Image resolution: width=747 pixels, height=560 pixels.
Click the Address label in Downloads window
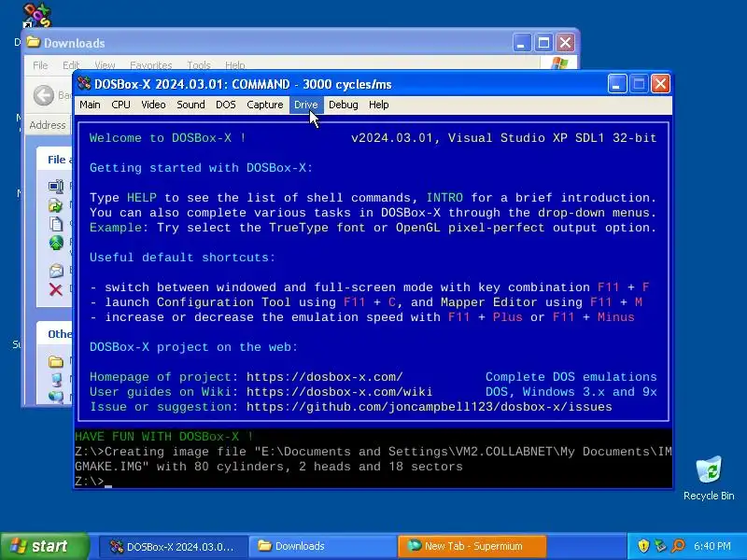pyautogui.click(x=48, y=125)
